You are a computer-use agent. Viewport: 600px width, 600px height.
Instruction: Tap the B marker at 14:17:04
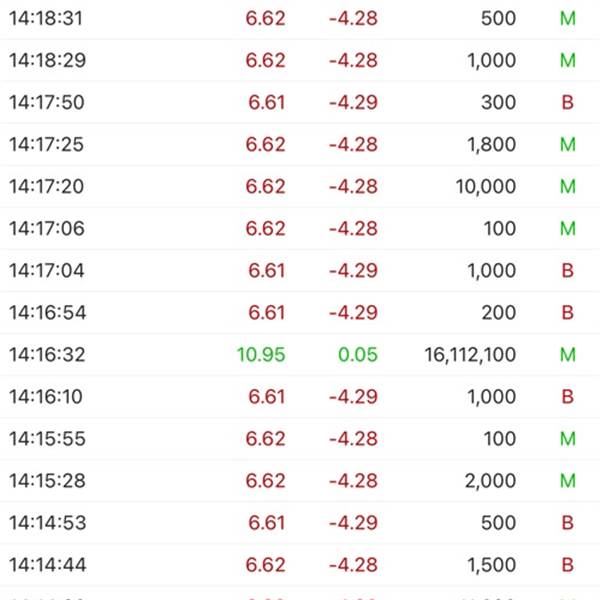point(567,271)
